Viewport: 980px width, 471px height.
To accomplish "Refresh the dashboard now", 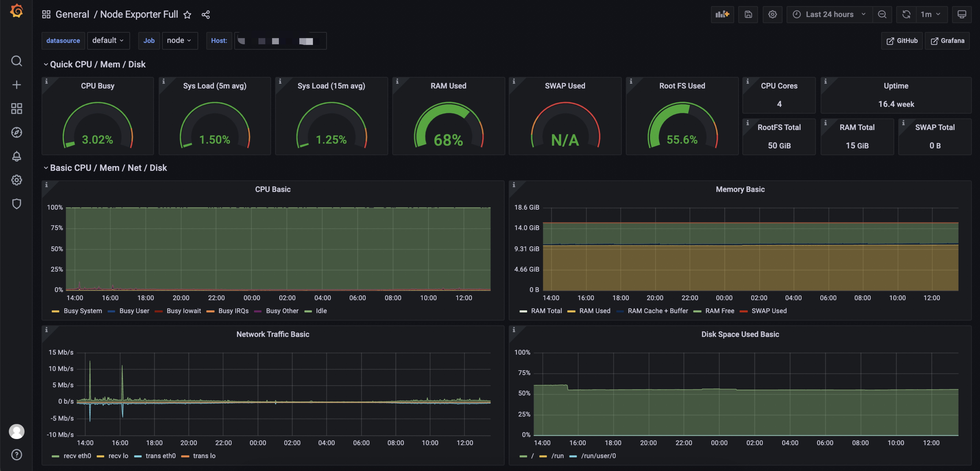I will pos(906,14).
